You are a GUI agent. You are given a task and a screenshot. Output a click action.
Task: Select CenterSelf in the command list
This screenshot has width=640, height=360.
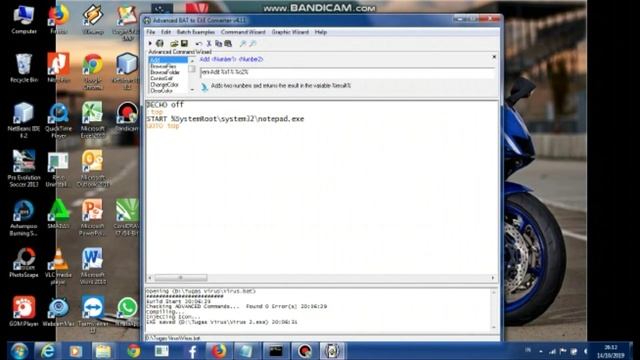click(x=168, y=78)
